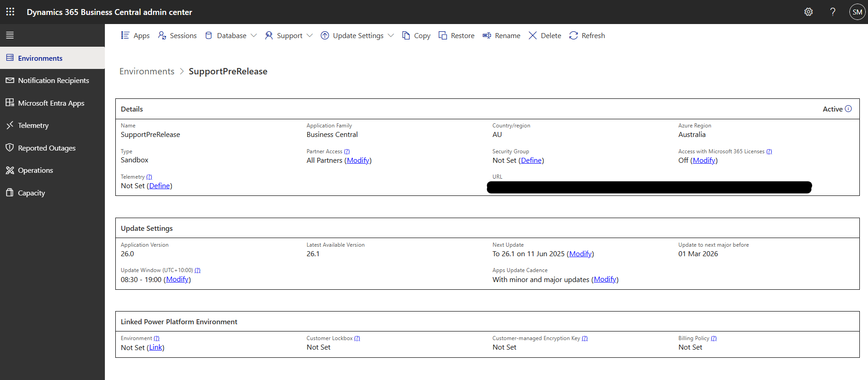Click the Database cylinder icon
This screenshot has width=868, height=380.
pos(209,35)
